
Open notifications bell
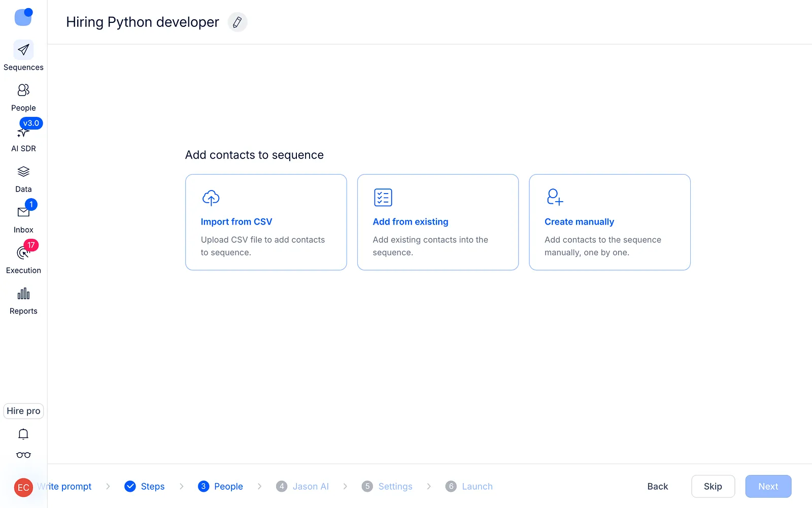point(23,434)
